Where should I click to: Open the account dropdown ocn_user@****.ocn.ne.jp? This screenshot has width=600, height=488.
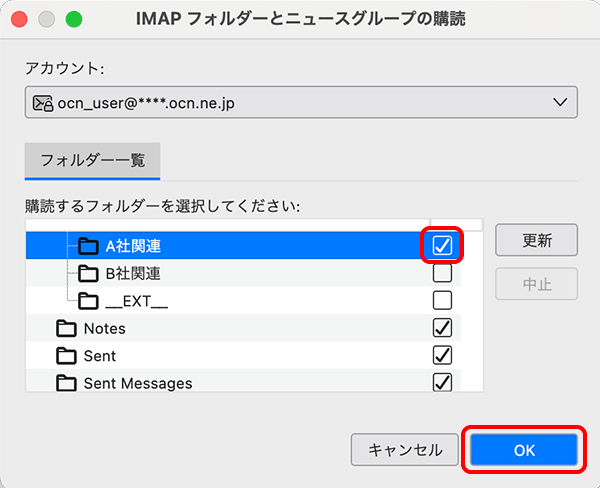[300, 102]
